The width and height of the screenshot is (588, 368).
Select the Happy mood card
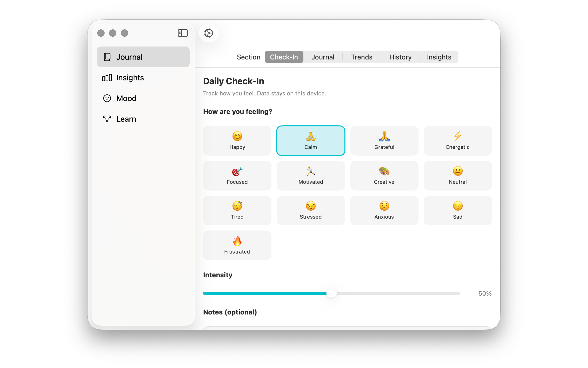pos(237,141)
